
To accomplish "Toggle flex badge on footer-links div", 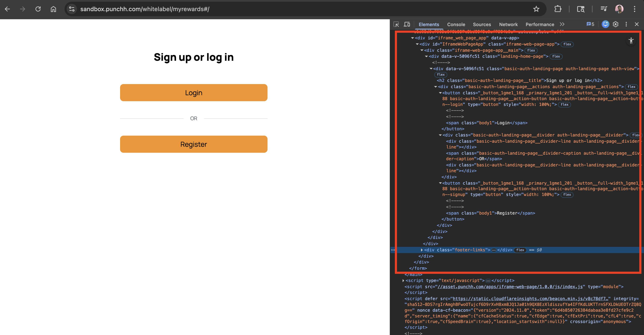I will click(520, 250).
